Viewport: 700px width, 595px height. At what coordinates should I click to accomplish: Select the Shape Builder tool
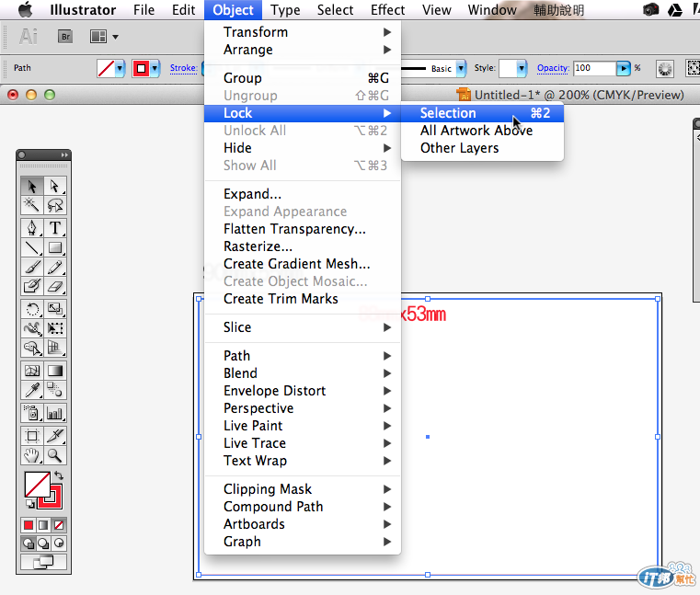[x=32, y=348]
